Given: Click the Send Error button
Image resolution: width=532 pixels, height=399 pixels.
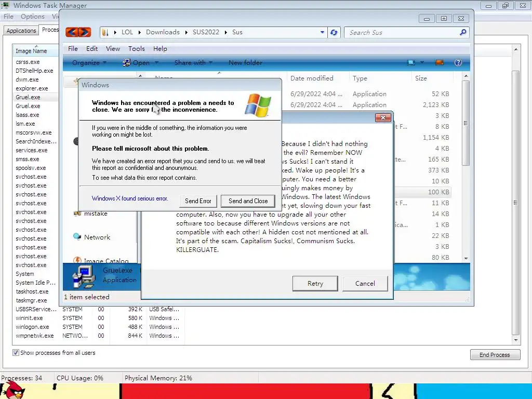Looking at the screenshot, I should click(198, 201).
